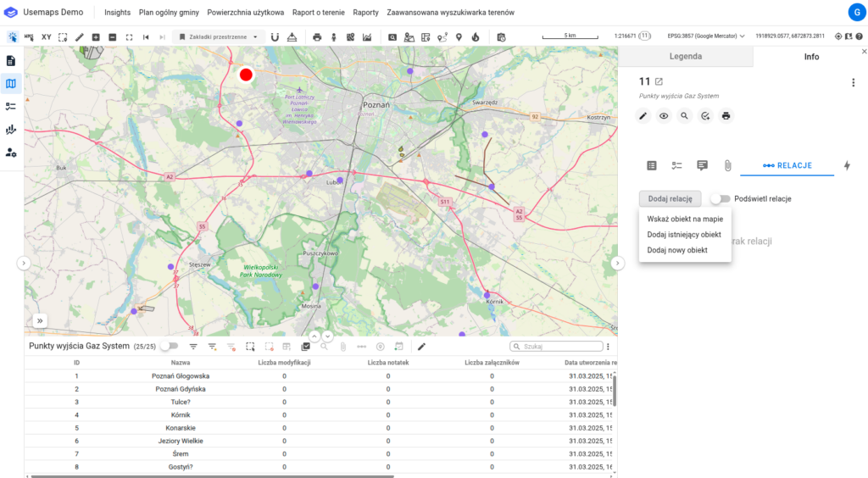Click the pencil edit icon in Info panel
Viewport: 868px width, 478px height.
(x=643, y=116)
